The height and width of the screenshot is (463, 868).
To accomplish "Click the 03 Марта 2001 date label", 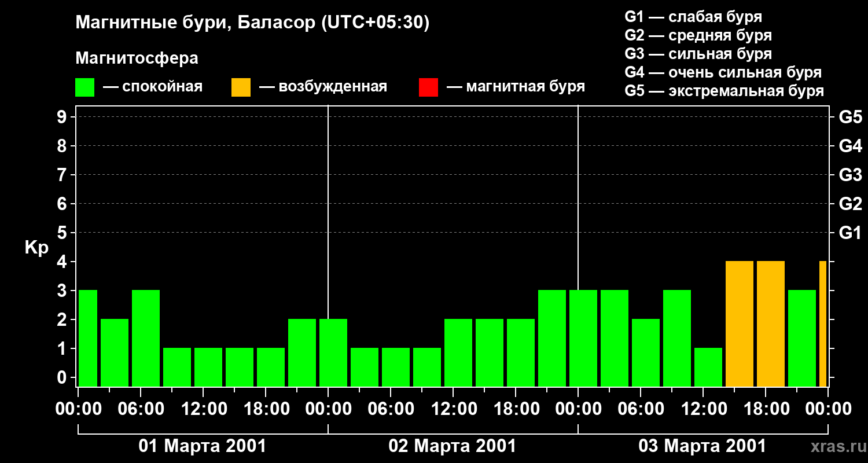I will tap(703, 446).
